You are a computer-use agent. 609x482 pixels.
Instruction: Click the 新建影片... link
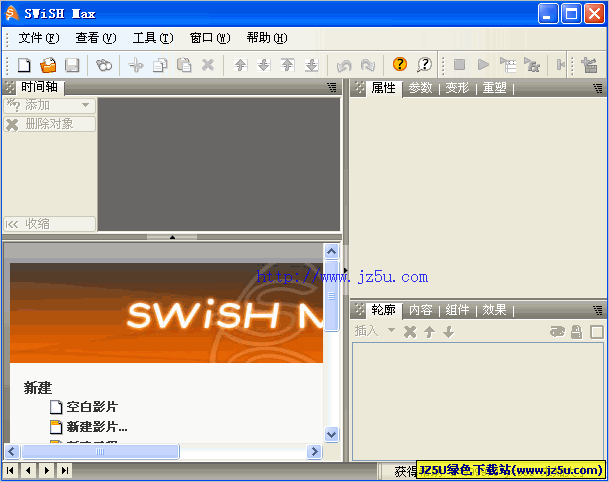[x=97, y=427]
